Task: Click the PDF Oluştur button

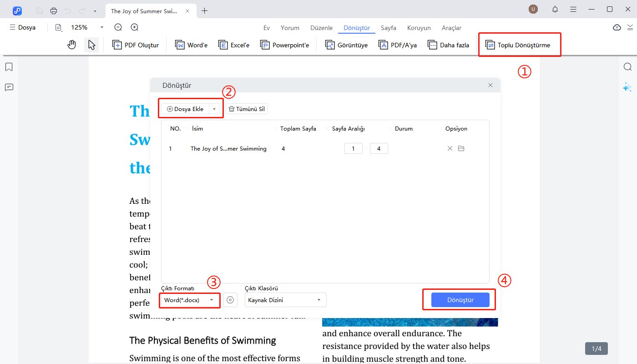Action: click(x=136, y=45)
